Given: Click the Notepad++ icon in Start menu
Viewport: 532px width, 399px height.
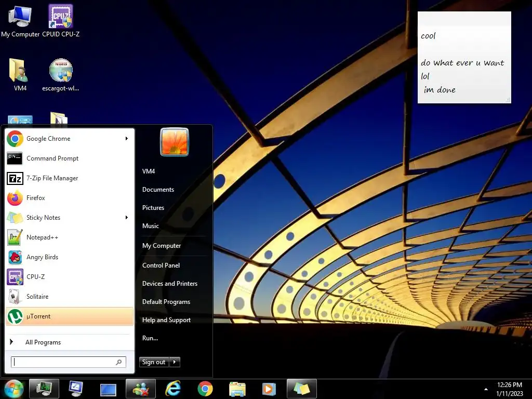Looking at the screenshot, I should pos(15,237).
